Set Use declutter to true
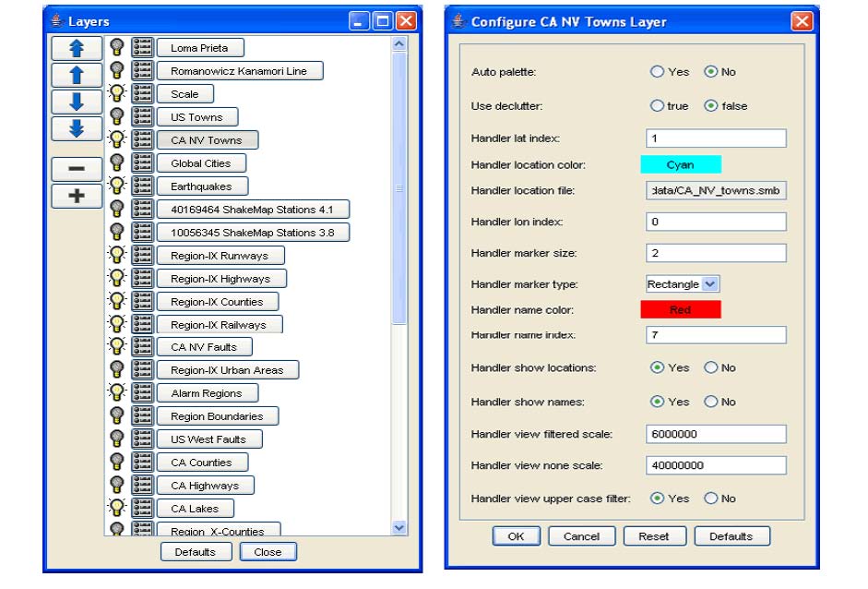The height and width of the screenshot is (589, 868). [657, 105]
